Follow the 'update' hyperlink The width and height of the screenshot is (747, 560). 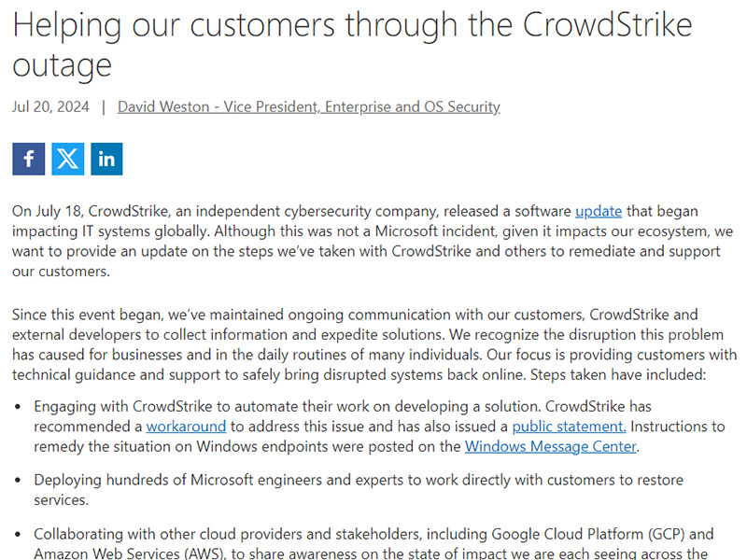(x=599, y=211)
